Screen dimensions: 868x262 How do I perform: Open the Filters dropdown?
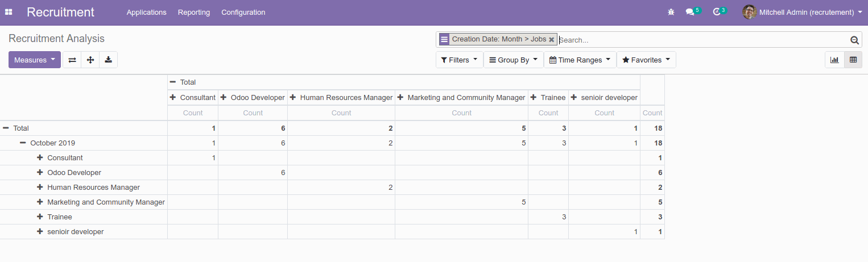pyautogui.click(x=459, y=60)
